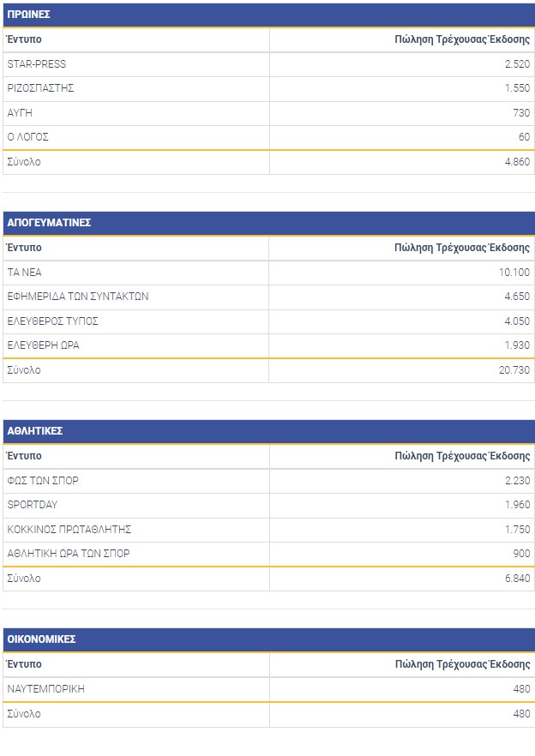Click the SPORTDAY newspaper name
Image resolution: width=535 pixels, height=756 pixels.
pyautogui.click(x=33, y=505)
